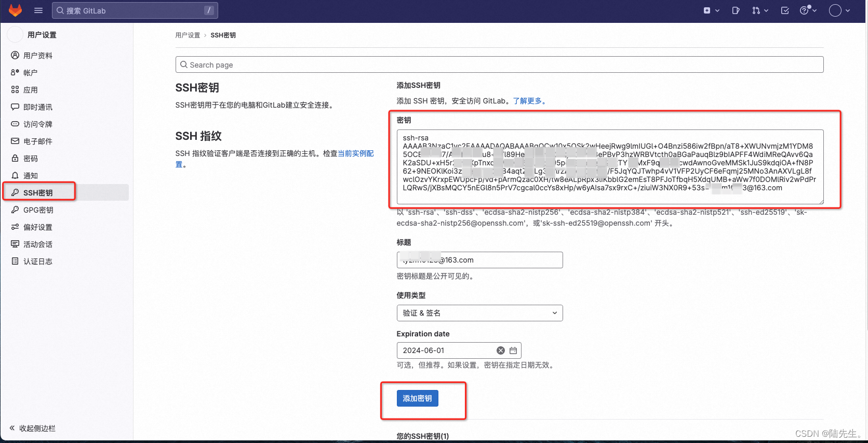Open the hamburger main menu
Image resolution: width=868 pixels, height=443 pixels.
click(x=38, y=10)
